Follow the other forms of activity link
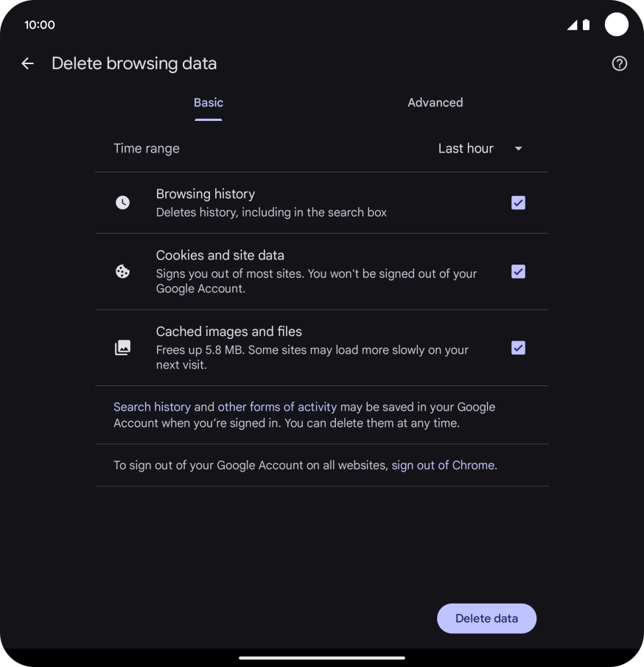The height and width of the screenshot is (667, 644). (x=277, y=407)
